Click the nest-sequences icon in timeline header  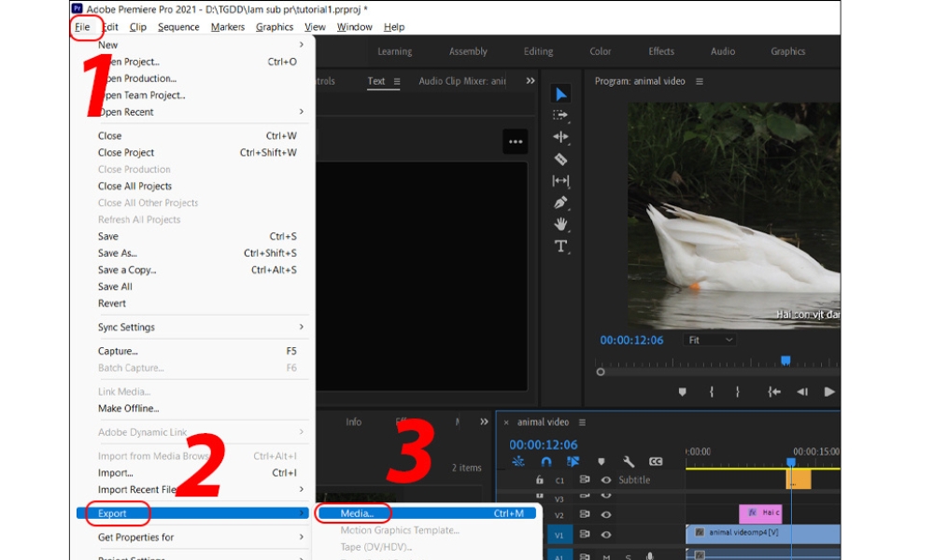tap(518, 461)
